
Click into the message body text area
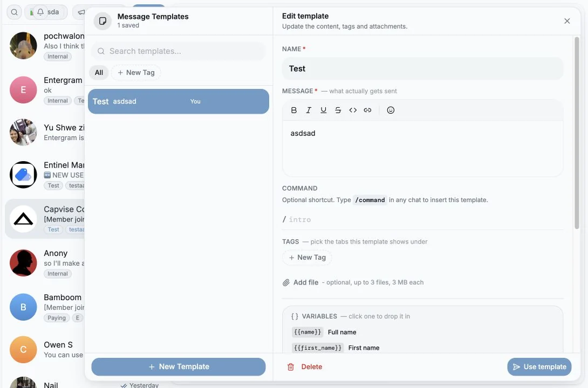coord(422,149)
